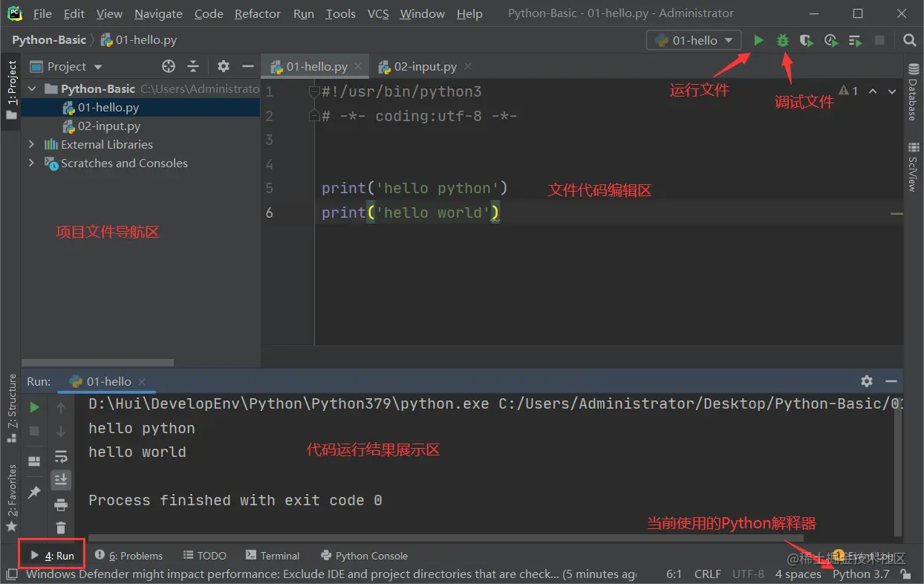
Task: Toggle the SciView tool window on right stripe
Action: point(913,167)
